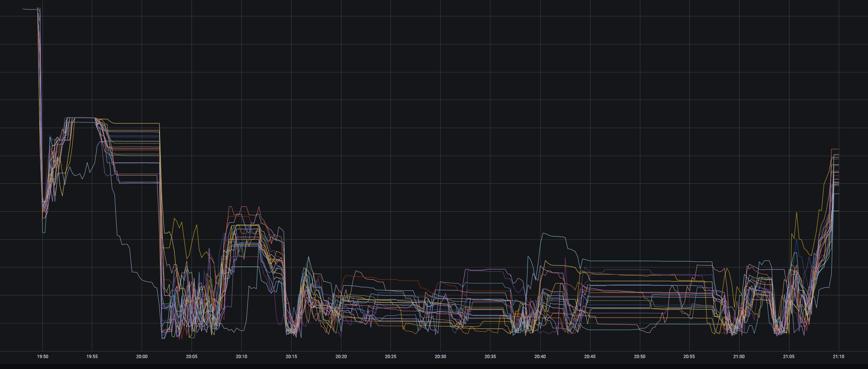The height and width of the screenshot is (369, 868).
Task: Click the 20:35 time axis label
Action: click(x=490, y=357)
